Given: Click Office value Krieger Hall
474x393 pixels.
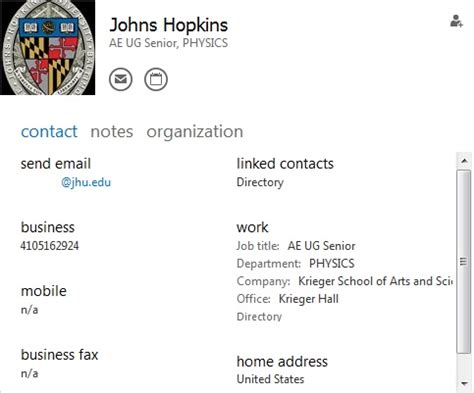Looking at the screenshot, I should 309,299.
